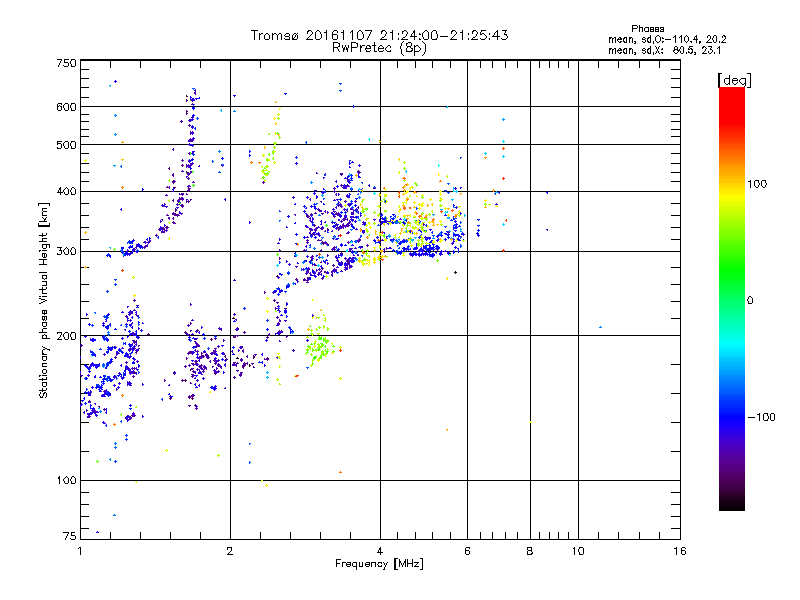
Task: Click the isolated blue point above 10 MHz
Action: pyautogui.click(x=601, y=327)
